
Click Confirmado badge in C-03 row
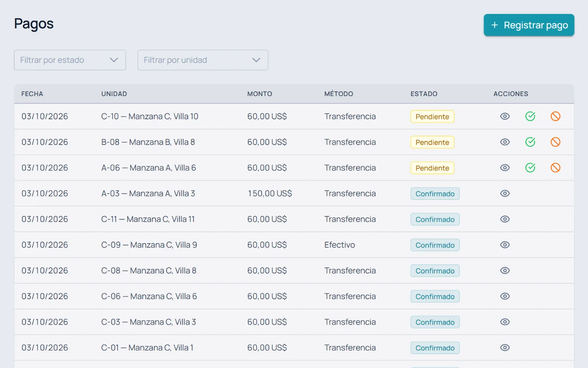pos(435,322)
